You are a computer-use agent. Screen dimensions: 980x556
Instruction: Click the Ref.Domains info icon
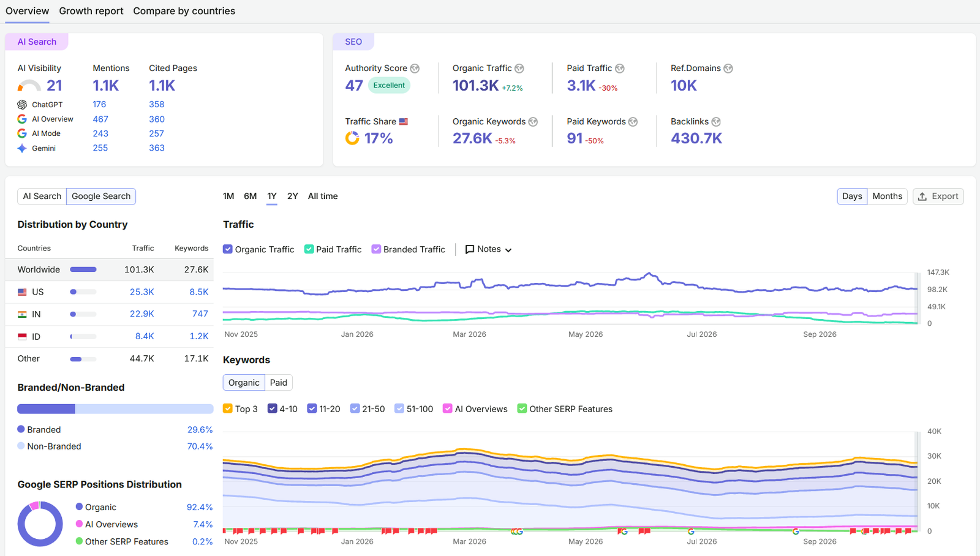(728, 69)
